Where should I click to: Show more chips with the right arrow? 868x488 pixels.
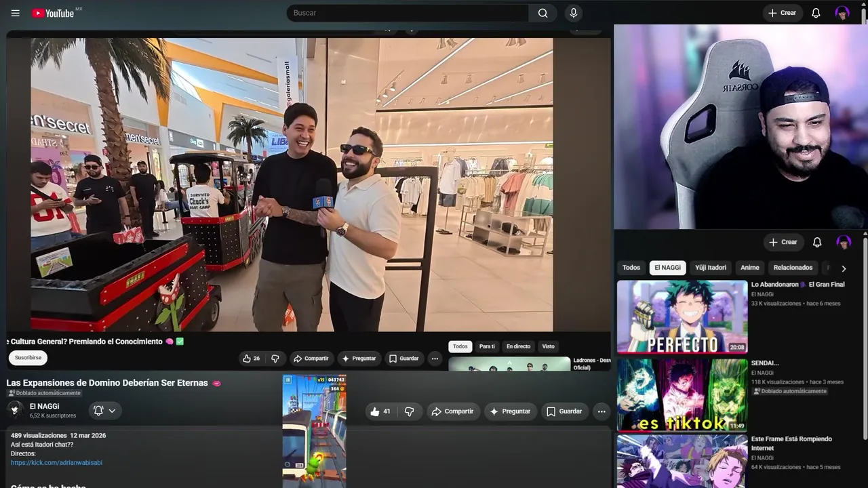click(844, 268)
